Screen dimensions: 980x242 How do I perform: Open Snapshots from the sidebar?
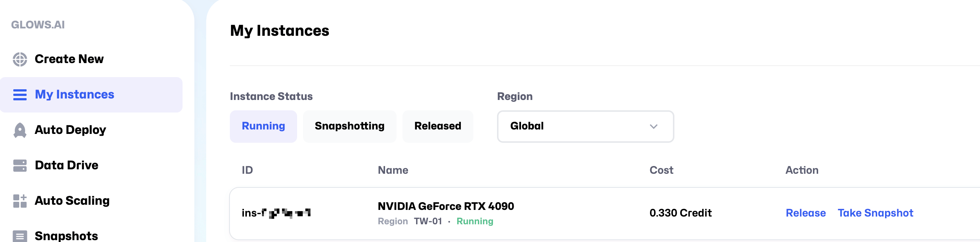click(66, 236)
